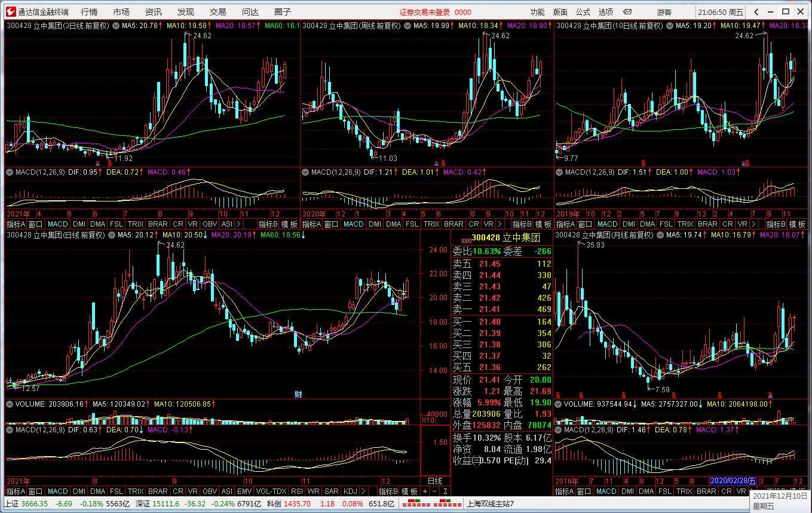Click 模板 button under the daily chart
The image size is (812, 513).
click(x=409, y=491)
